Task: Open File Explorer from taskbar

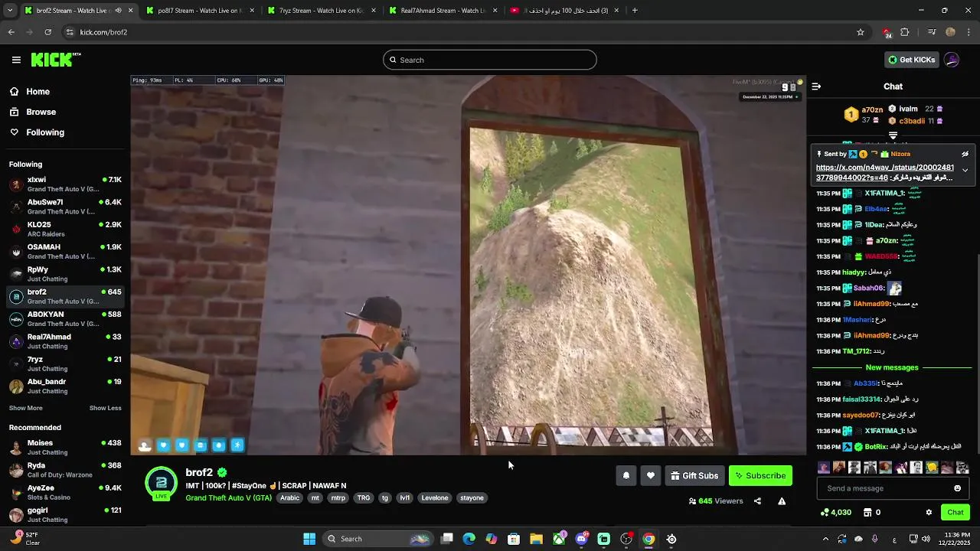Action: click(x=536, y=539)
